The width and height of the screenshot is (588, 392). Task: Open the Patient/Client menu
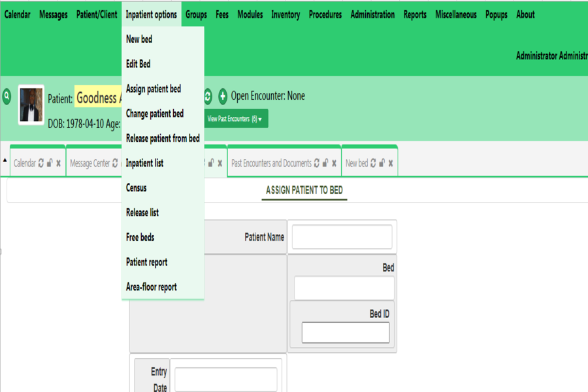[x=97, y=14]
